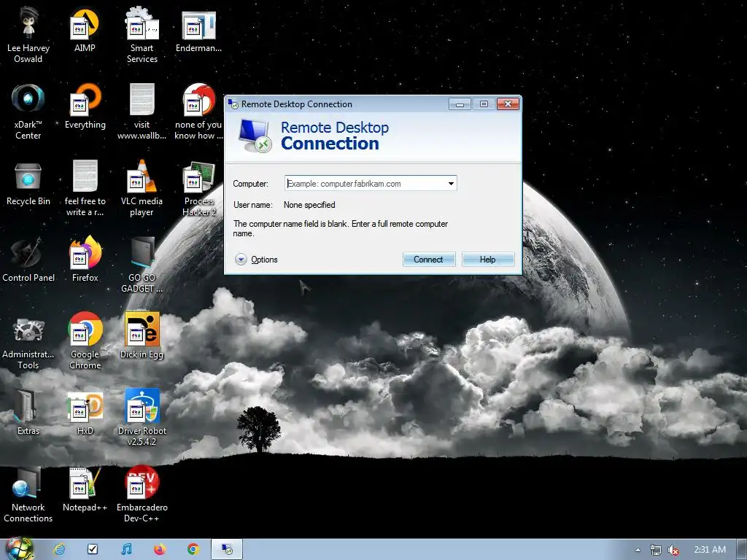Launch Chrome from the taskbar
The width and height of the screenshot is (747, 560).
pos(193,549)
